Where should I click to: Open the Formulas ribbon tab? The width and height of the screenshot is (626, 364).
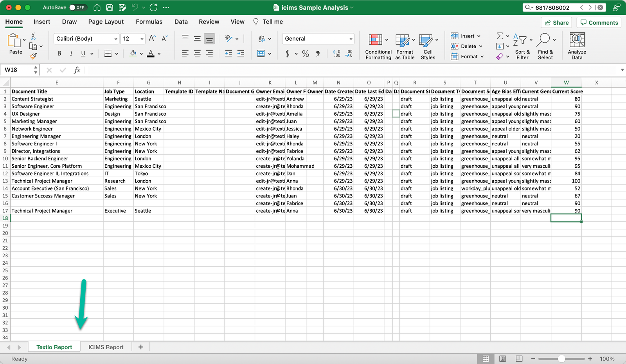pos(149,22)
